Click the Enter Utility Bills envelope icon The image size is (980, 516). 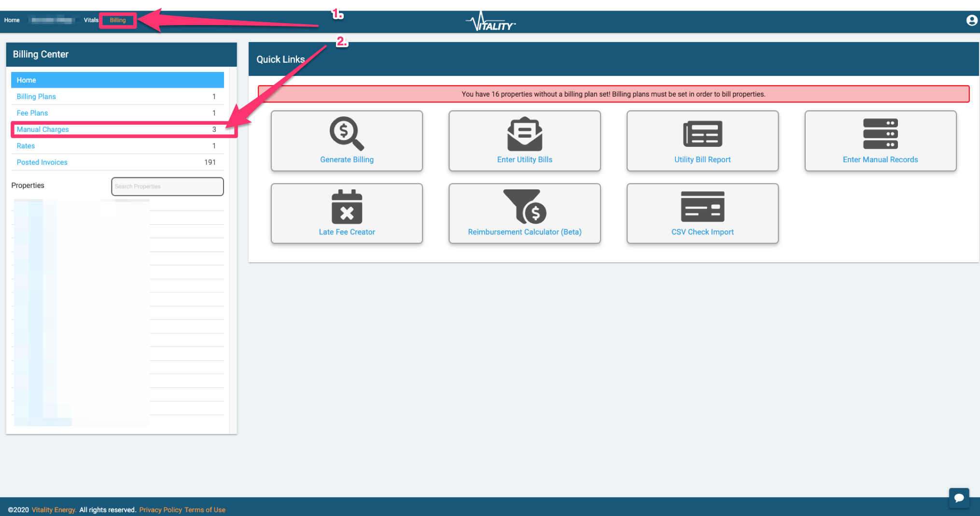[x=524, y=134]
